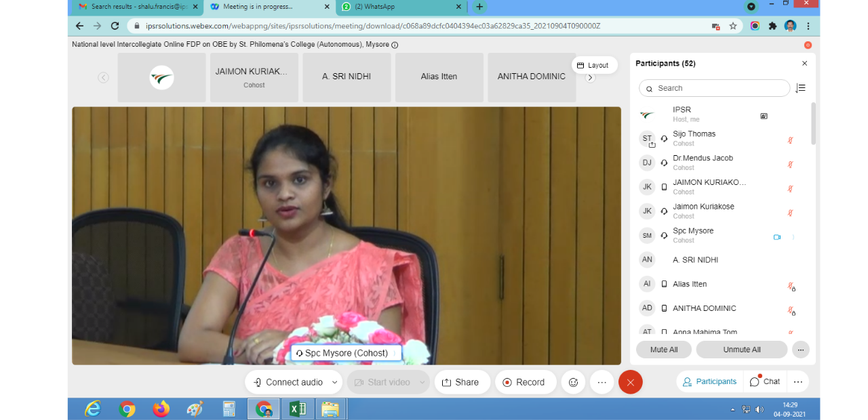This screenshot has width=868, height=420.
Task: Toggle the Record button
Action: 524,382
